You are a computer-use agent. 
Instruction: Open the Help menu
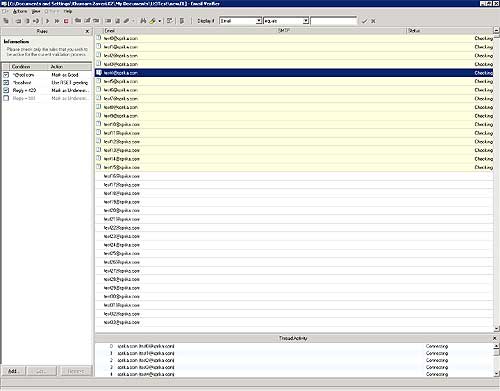68,11
